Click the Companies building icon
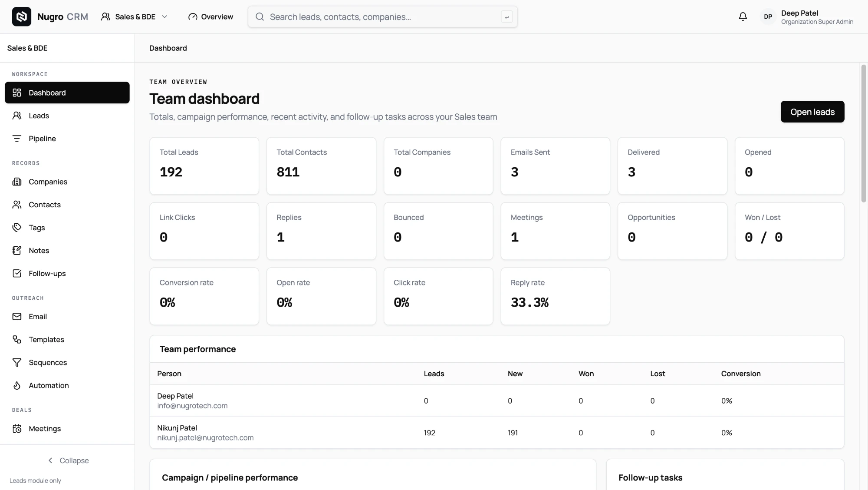Viewport: 868px width, 490px height. pos(17,182)
